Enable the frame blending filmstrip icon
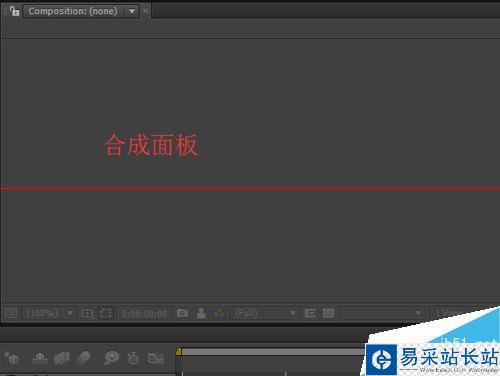This screenshot has height=376, width=500. tap(62, 358)
